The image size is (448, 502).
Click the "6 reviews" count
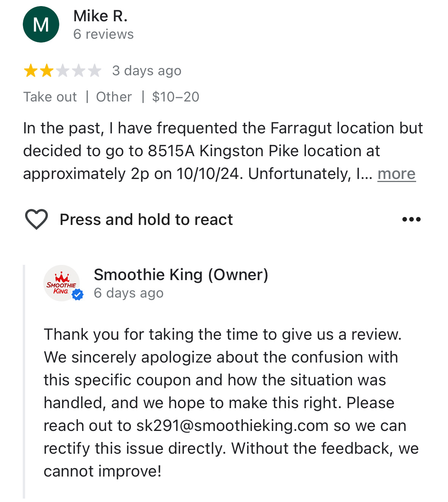click(103, 34)
